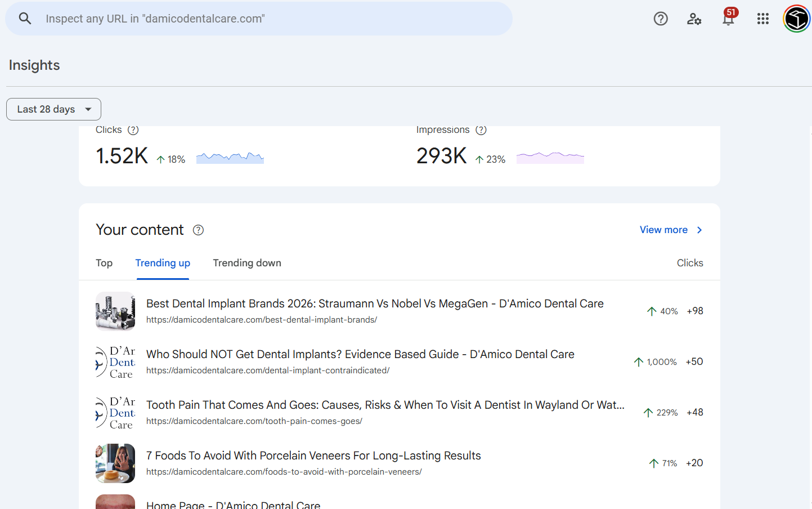Open notifications bell with 51 badge
The height and width of the screenshot is (509, 812).
[x=729, y=18]
